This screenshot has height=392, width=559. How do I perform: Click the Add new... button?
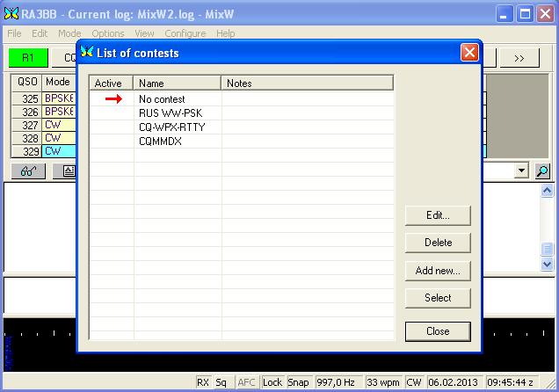pos(438,271)
